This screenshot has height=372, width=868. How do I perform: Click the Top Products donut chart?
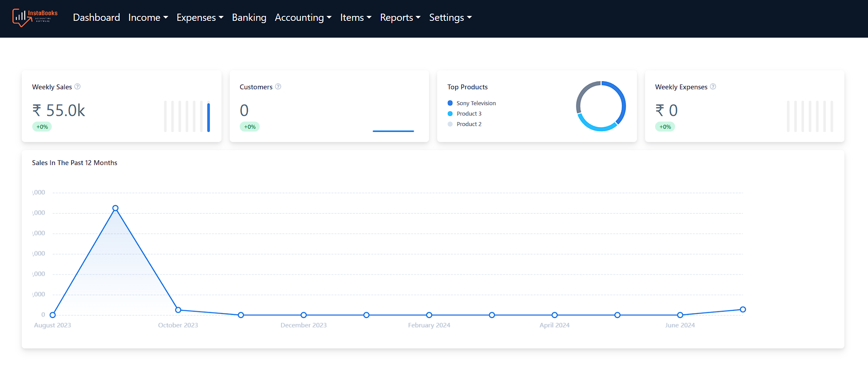tap(601, 106)
